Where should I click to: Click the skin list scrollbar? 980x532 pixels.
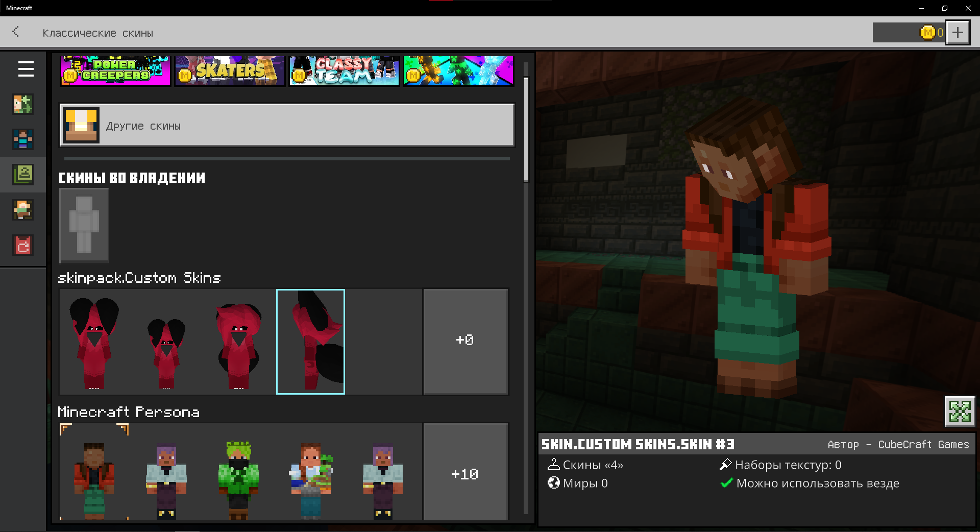click(526, 129)
